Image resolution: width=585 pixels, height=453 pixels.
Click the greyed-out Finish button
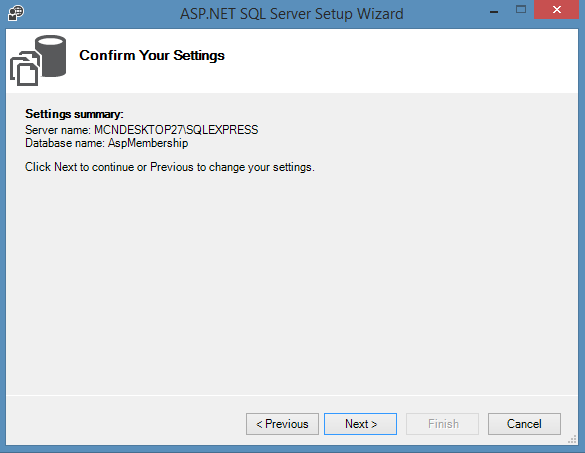442,424
